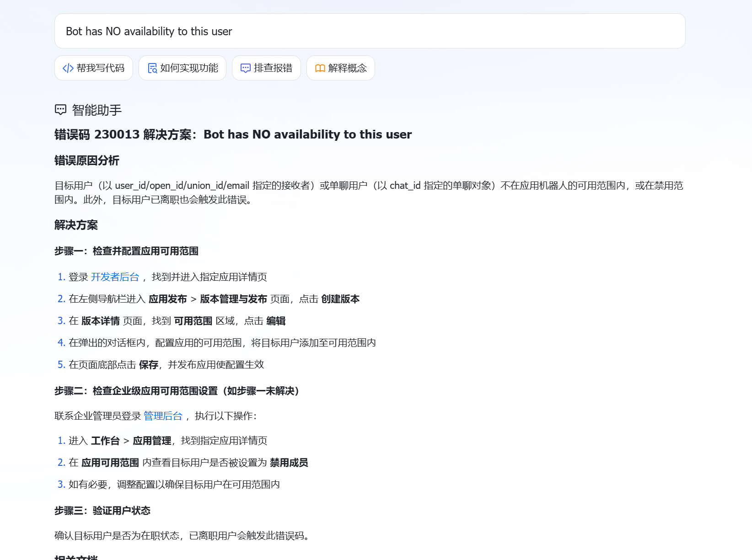Open the 帮我写代码 quick action

click(x=94, y=68)
